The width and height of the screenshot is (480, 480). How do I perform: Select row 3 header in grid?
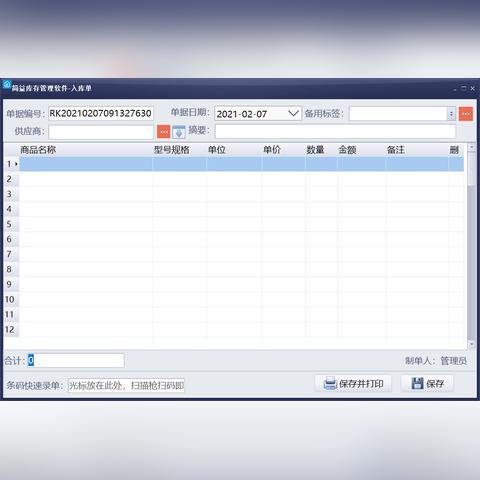pos(12,194)
